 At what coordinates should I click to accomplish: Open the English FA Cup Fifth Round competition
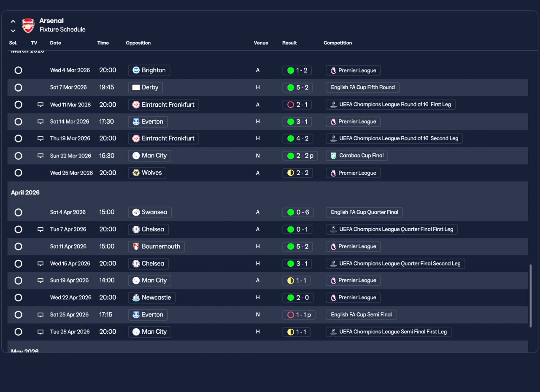tap(363, 87)
